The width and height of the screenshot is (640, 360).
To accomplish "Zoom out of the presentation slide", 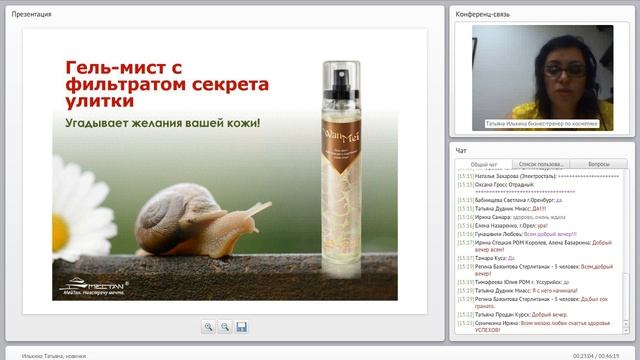I will coord(225,327).
